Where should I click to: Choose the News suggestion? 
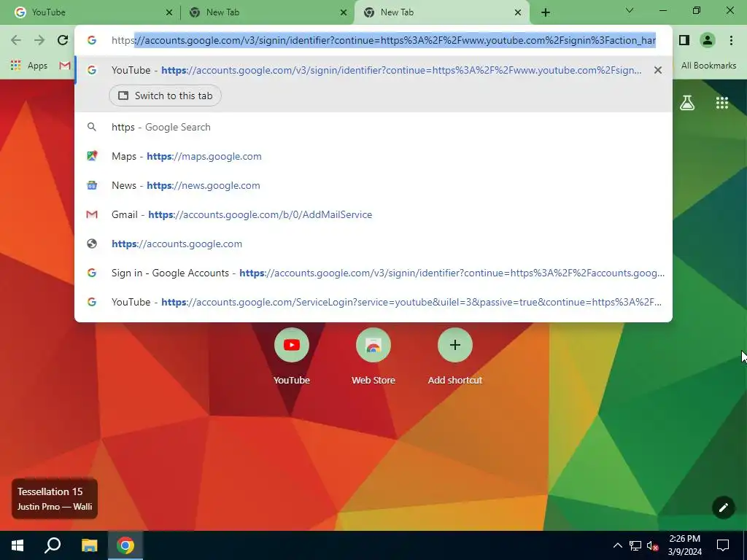point(373,185)
